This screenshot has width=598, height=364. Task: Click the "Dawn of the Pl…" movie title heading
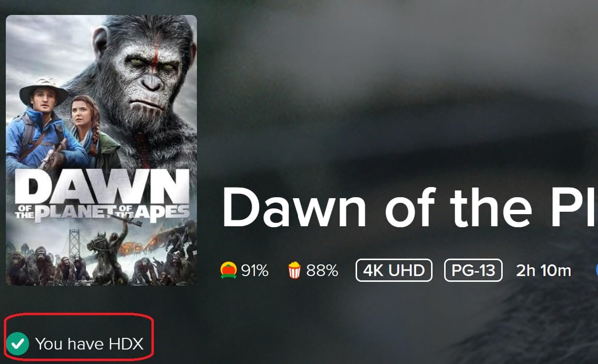tap(410, 207)
